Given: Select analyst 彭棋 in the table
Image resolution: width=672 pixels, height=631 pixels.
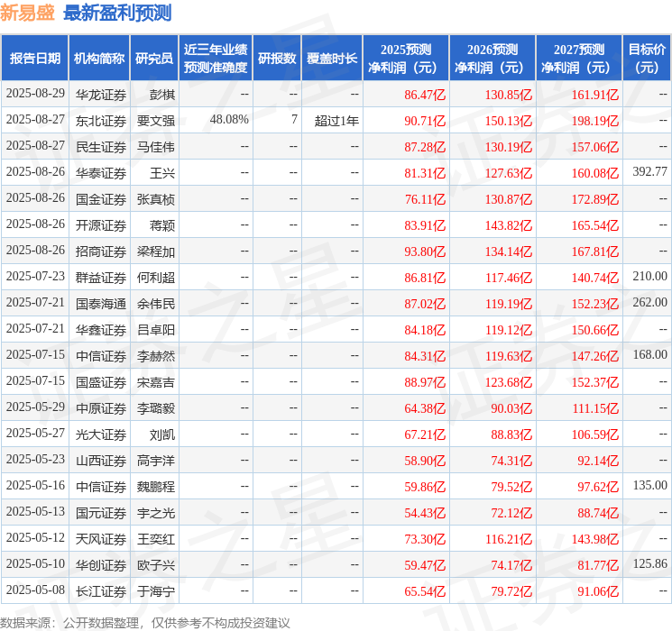Looking at the screenshot, I should click(x=162, y=95).
